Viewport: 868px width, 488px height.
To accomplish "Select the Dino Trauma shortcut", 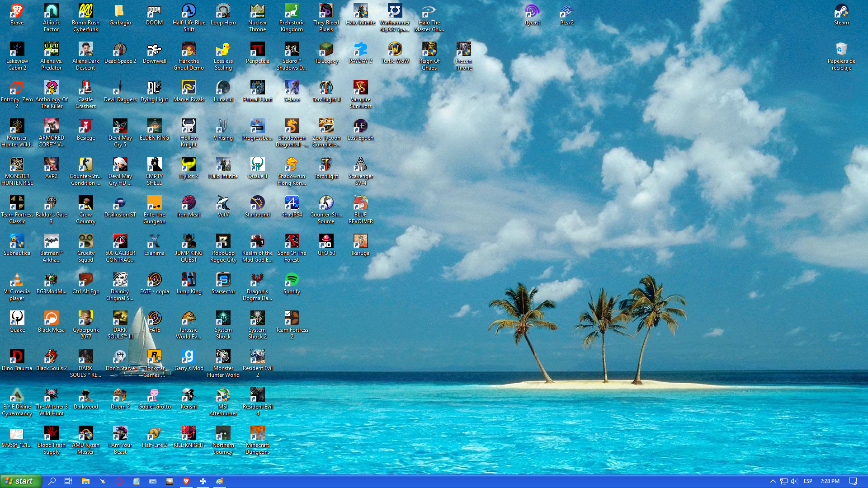I will pyautogui.click(x=17, y=360).
